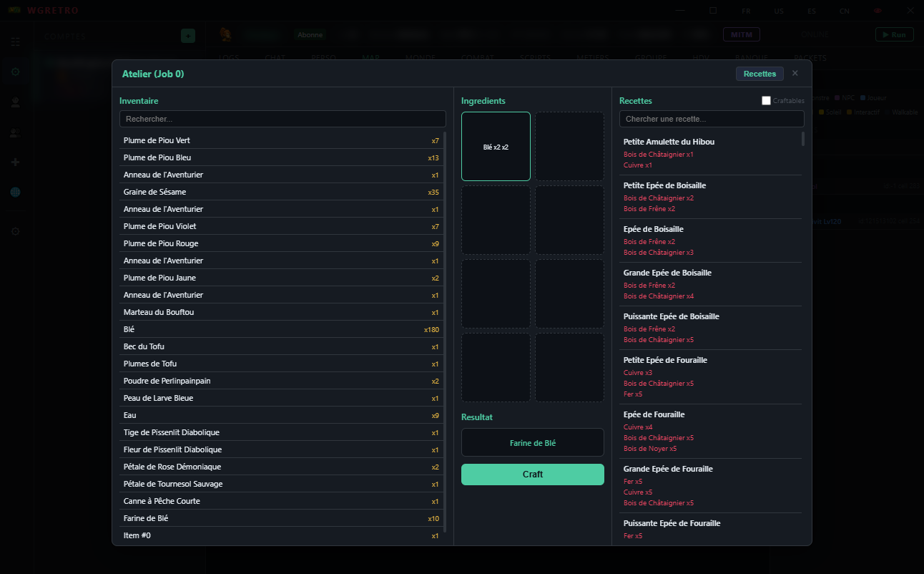Focus the inventory Rechercher search field
The height and width of the screenshot is (574, 924).
(x=282, y=119)
